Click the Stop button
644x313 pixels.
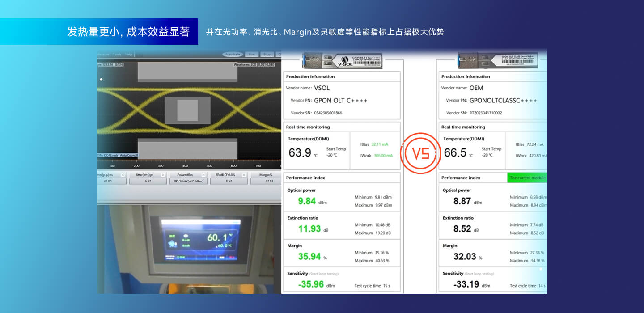coord(267,55)
